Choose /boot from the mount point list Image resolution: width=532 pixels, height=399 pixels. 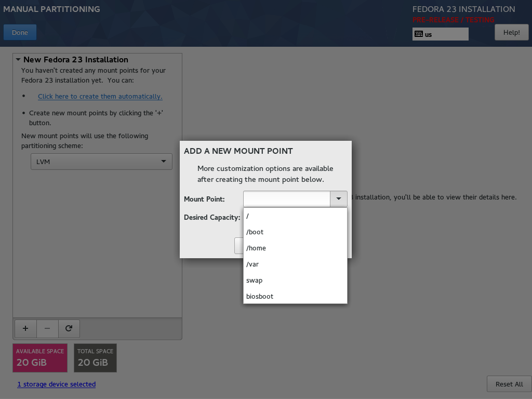(x=295, y=232)
